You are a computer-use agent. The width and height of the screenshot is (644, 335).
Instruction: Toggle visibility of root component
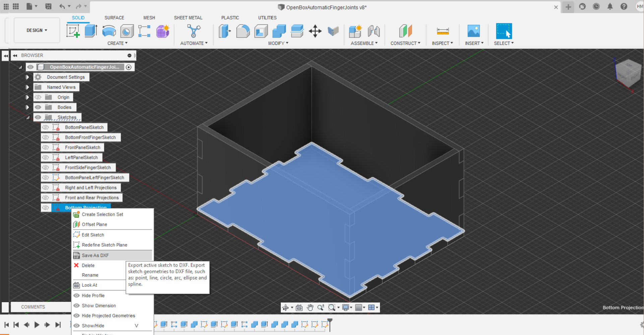tap(30, 67)
